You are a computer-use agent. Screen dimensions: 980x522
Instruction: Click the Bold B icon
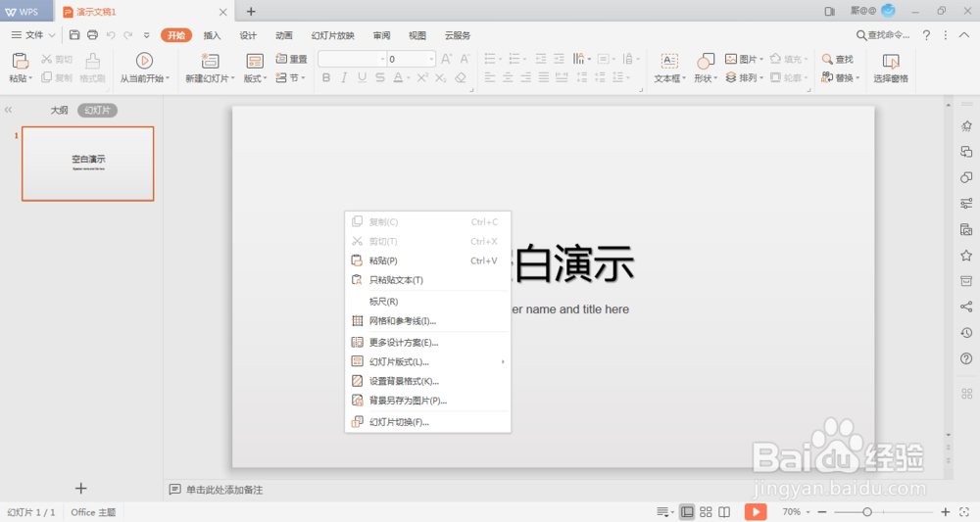coord(326,77)
